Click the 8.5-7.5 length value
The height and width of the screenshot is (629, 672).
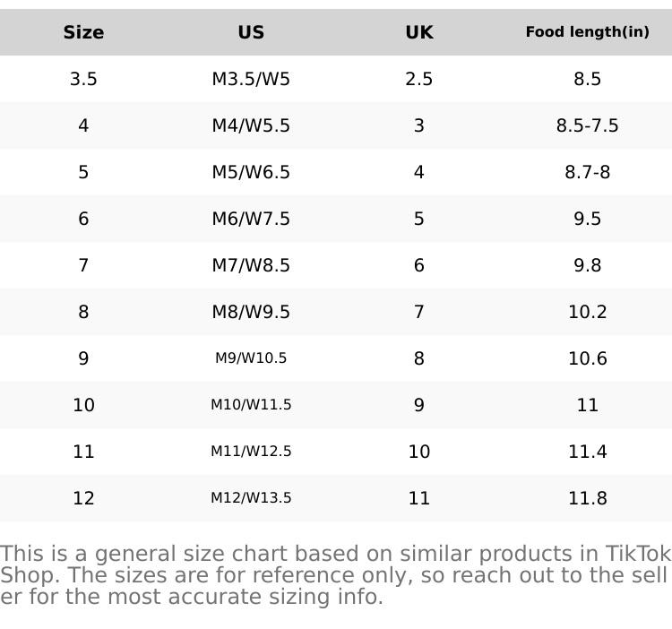[587, 125]
